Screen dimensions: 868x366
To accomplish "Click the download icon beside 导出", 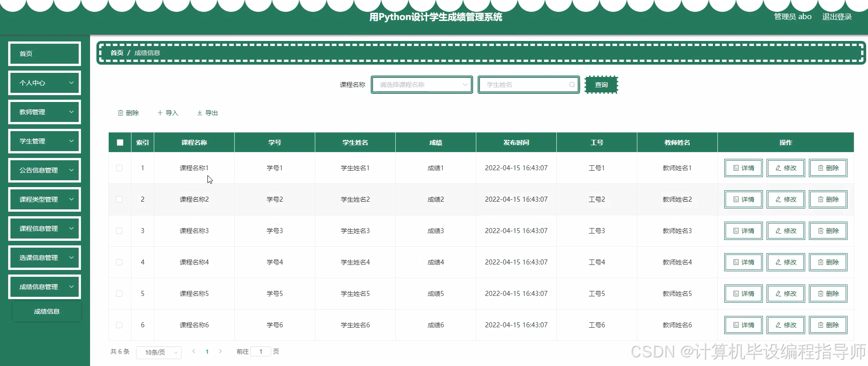I will 200,113.
